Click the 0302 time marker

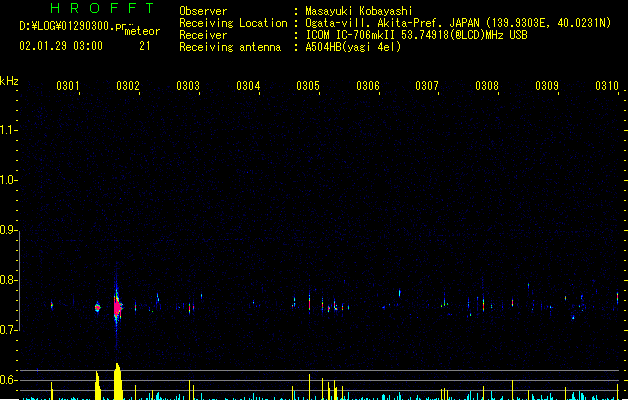(x=128, y=86)
